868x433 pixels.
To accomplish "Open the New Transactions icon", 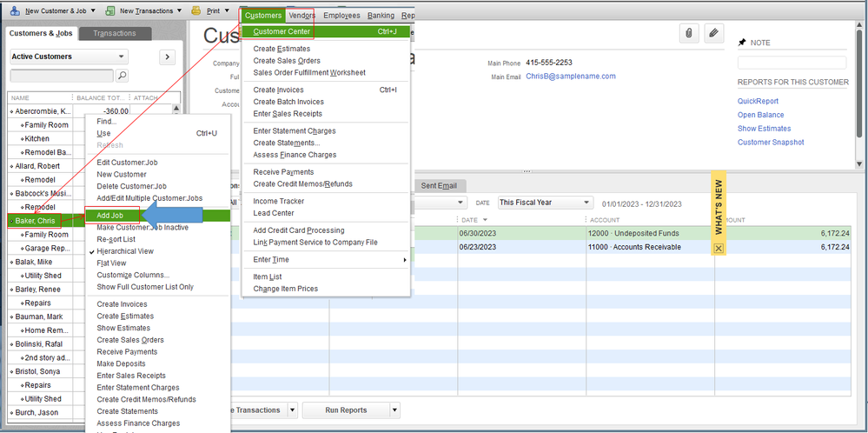I will coord(110,10).
